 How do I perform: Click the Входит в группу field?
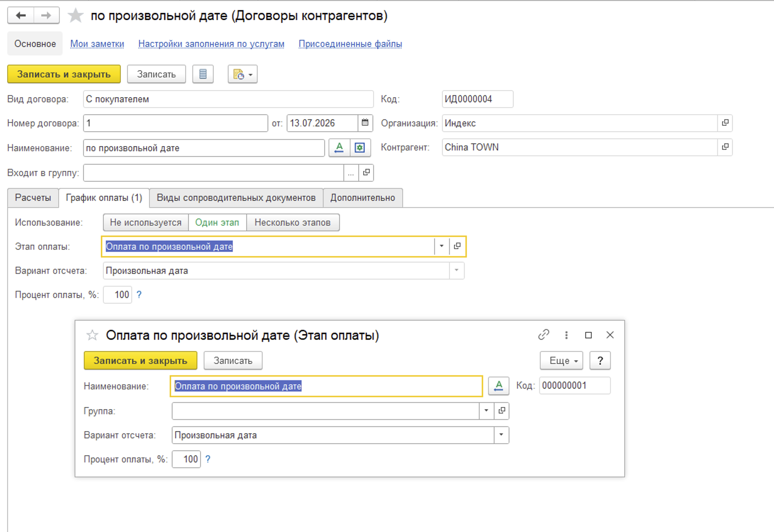pos(214,173)
